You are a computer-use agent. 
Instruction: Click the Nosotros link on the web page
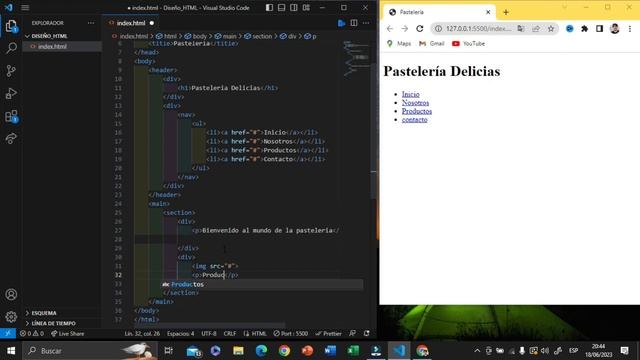click(x=416, y=103)
